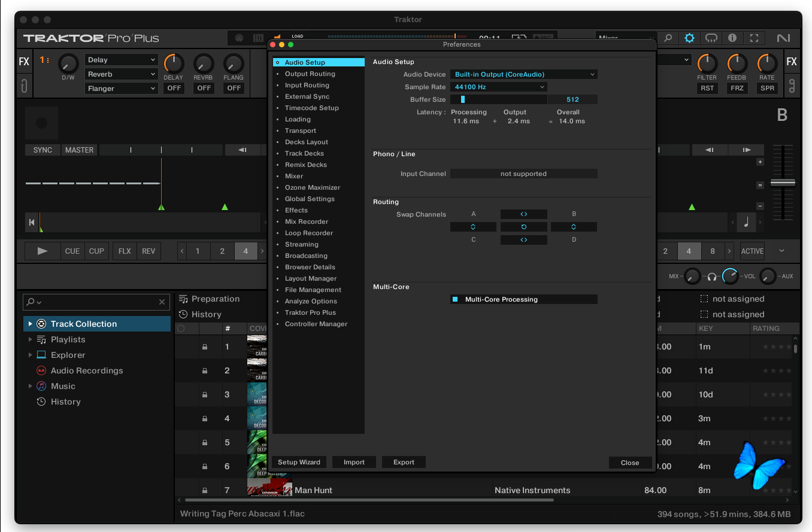Click the lock icon in track row 3
The height and width of the screenshot is (532, 812).
(205, 394)
